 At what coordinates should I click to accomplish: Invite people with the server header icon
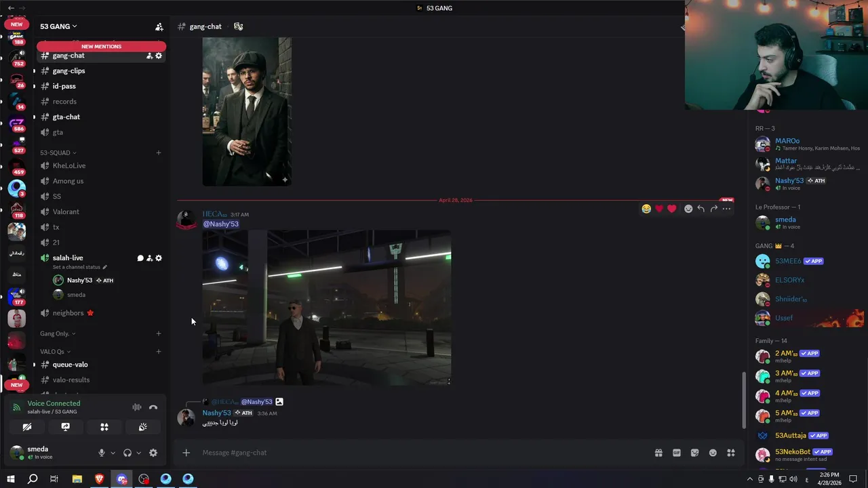159,27
